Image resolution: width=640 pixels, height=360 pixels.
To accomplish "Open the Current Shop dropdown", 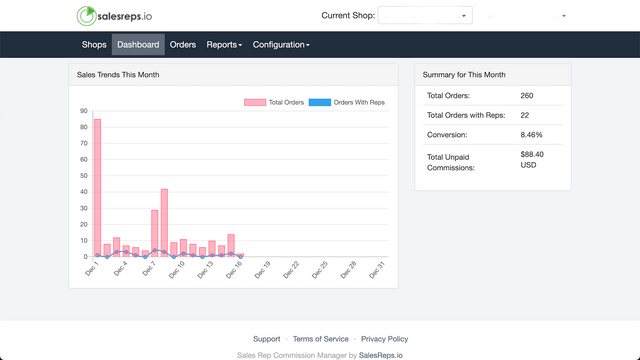I will [425, 16].
